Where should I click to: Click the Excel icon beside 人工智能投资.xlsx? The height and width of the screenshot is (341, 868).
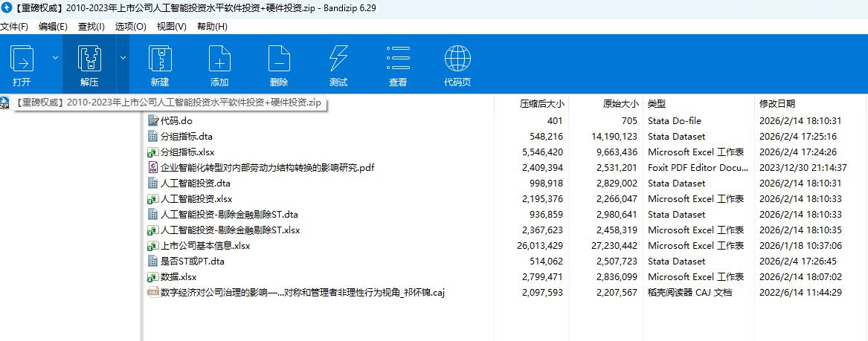pyautogui.click(x=153, y=199)
